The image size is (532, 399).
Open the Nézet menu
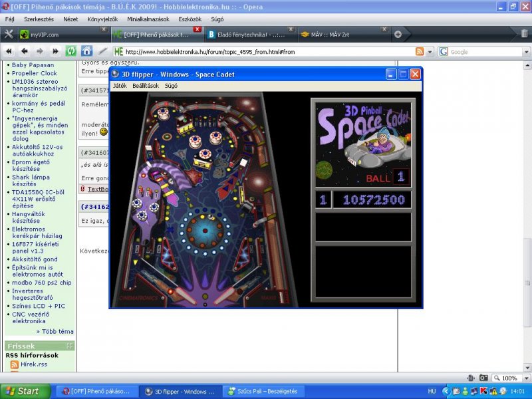coord(70,19)
